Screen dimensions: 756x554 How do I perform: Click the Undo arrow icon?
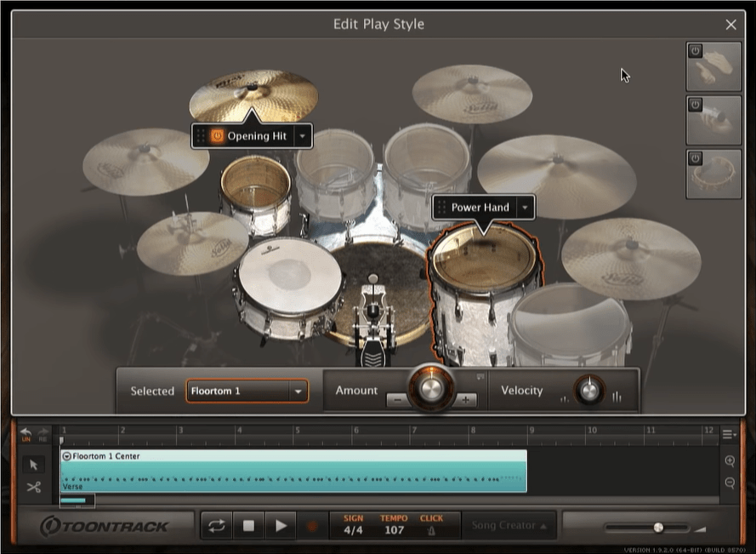coord(25,431)
